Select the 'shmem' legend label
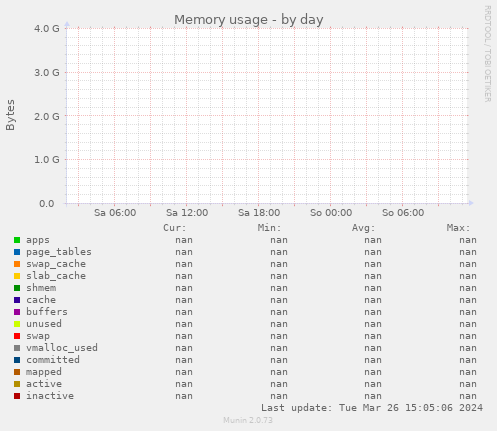The image size is (497, 431). (x=41, y=288)
